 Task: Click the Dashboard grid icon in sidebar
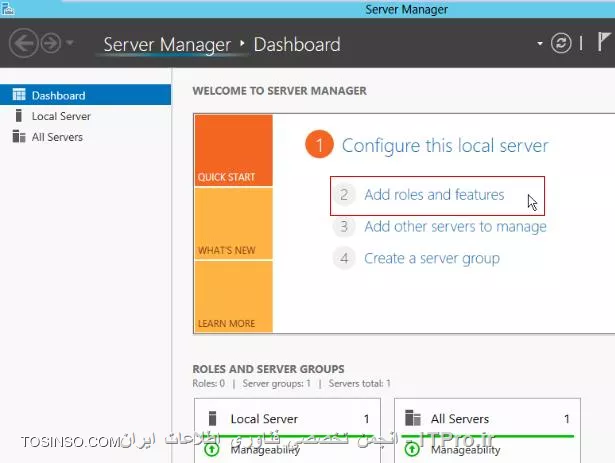19,95
